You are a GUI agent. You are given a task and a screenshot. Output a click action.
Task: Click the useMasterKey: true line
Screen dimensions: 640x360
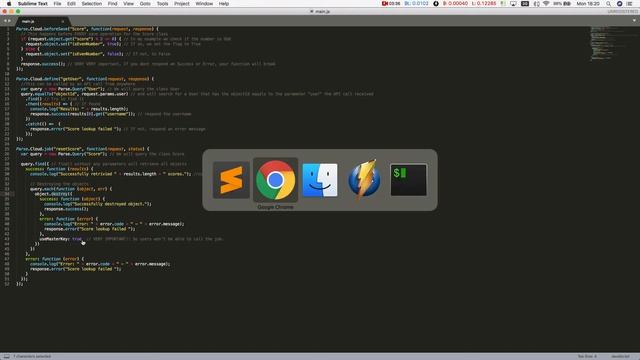click(131, 239)
